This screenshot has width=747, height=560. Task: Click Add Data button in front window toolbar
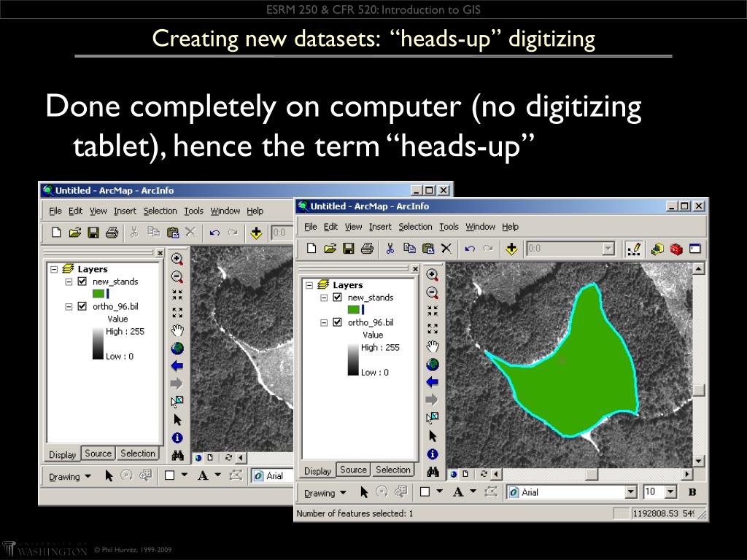pyautogui.click(x=511, y=249)
